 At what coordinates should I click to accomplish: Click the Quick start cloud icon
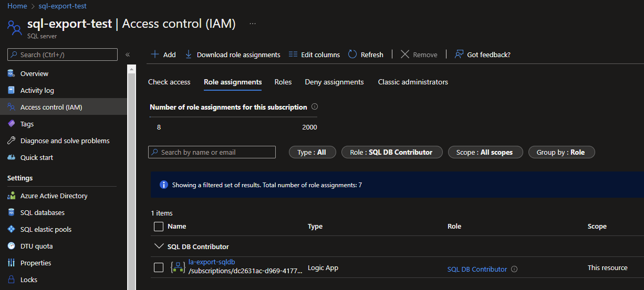[11, 157]
